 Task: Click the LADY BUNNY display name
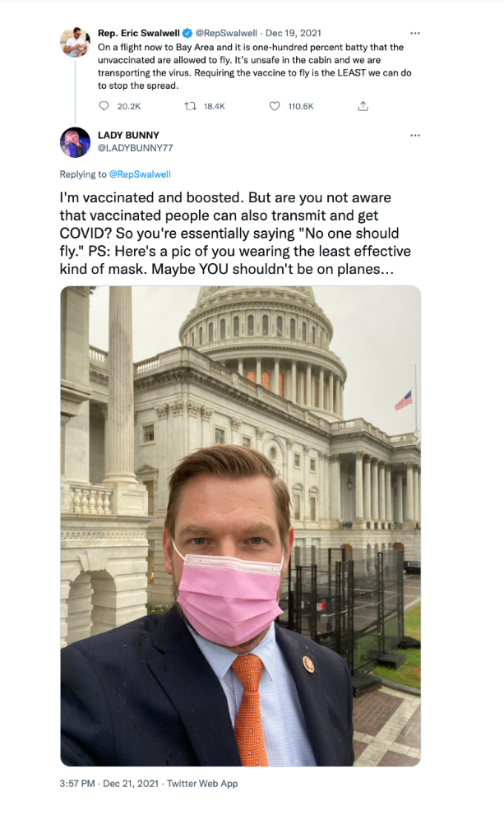(x=128, y=135)
